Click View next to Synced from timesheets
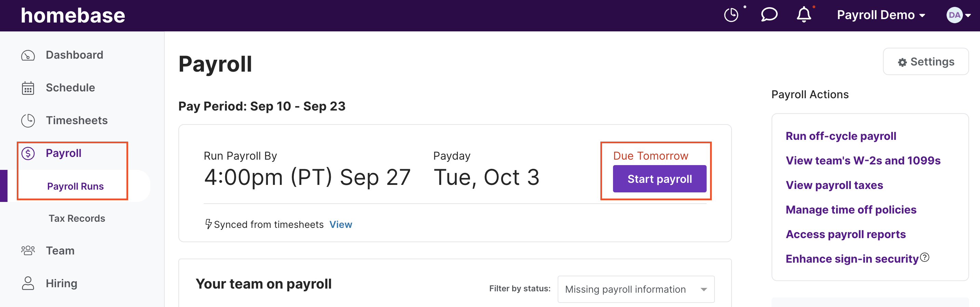Viewport: 980px width, 307px height. (340, 224)
